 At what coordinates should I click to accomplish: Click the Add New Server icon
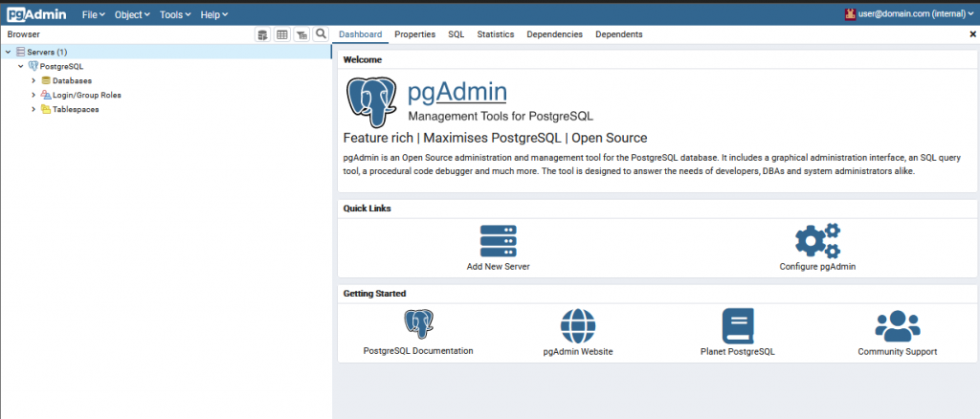(x=498, y=239)
